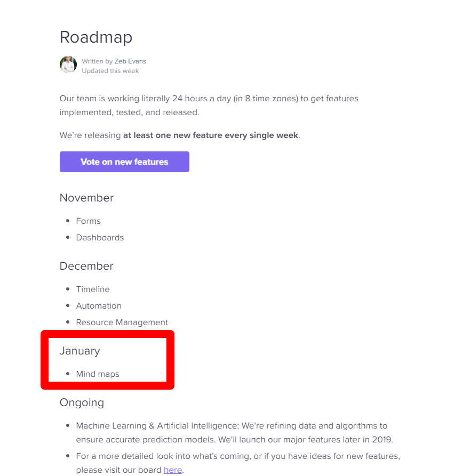
Task: Click the Roadmap page title
Action: pyautogui.click(x=96, y=37)
